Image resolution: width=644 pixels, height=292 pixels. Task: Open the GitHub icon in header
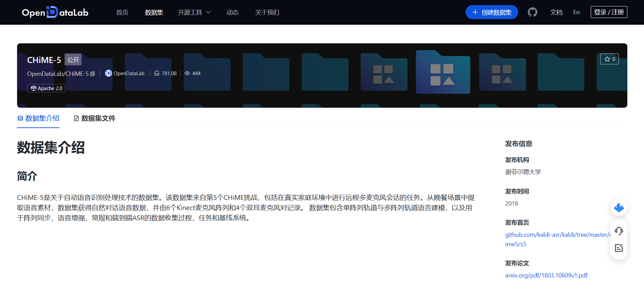click(532, 12)
